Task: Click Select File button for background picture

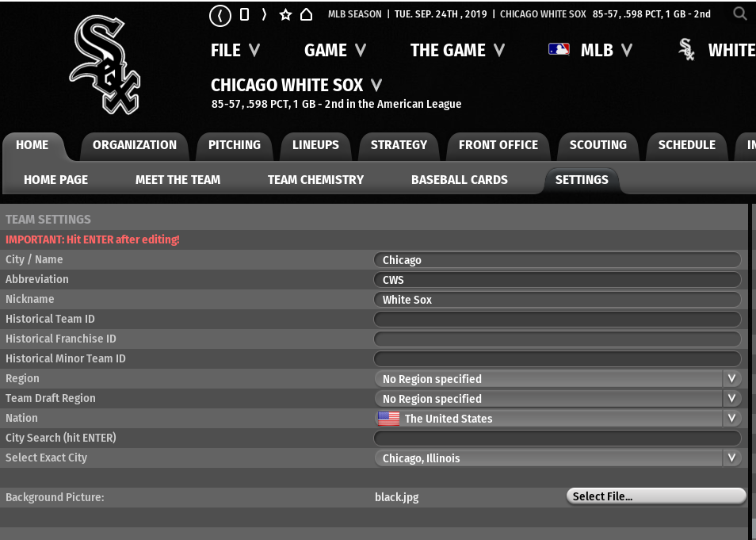Action: [x=655, y=496]
